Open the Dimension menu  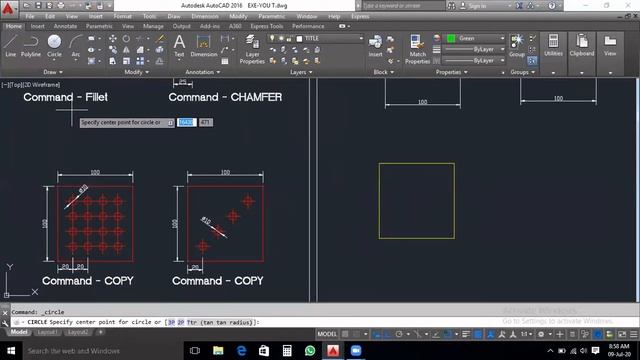205,16
